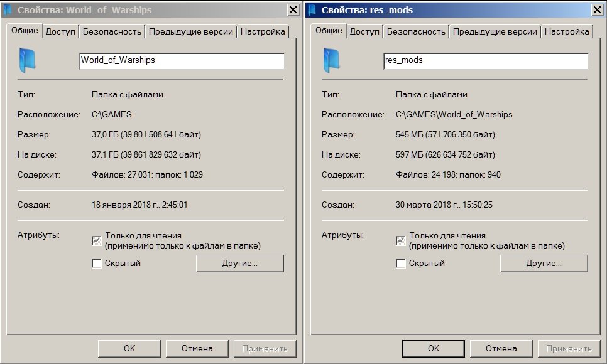Click 'Папка с файлами' type in World_of_Warships window

pos(128,94)
